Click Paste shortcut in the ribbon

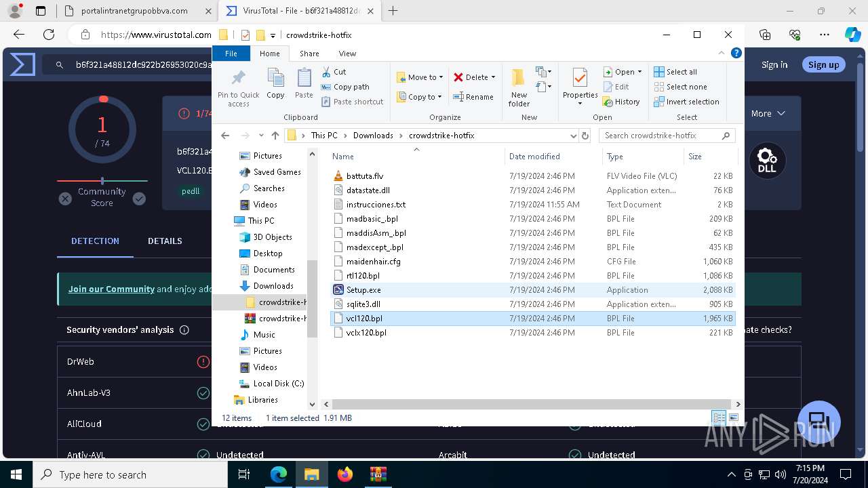pyautogui.click(x=352, y=102)
